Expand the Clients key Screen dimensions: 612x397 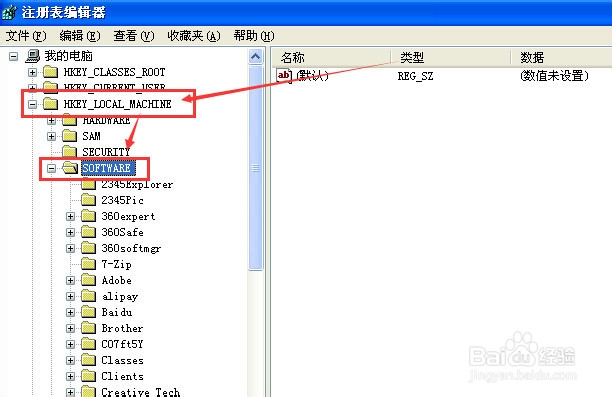[71, 376]
